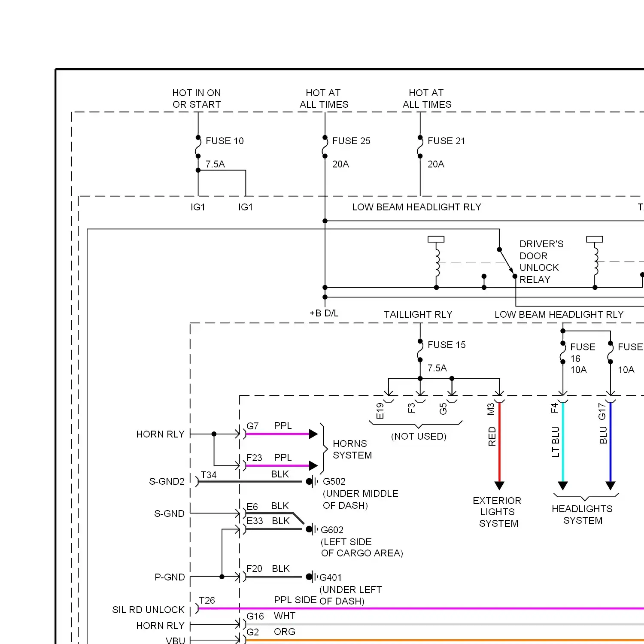Select the "FUSE 10" label
The image size is (644, 644).
pos(225,141)
